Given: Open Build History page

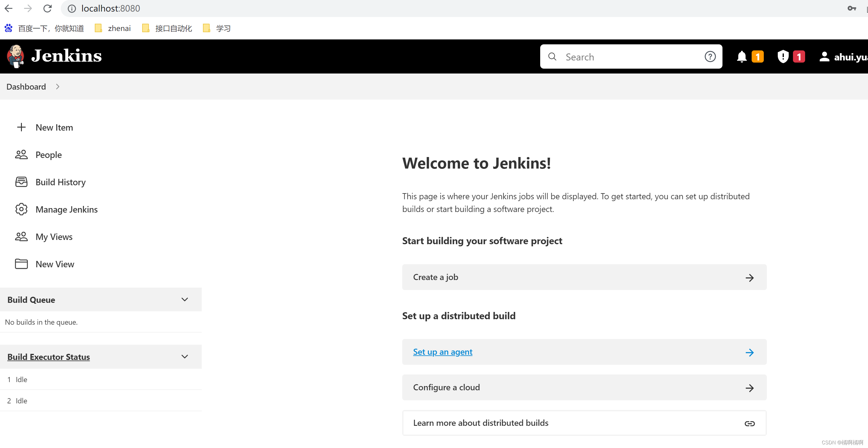Looking at the screenshot, I should pyautogui.click(x=61, y=182).
